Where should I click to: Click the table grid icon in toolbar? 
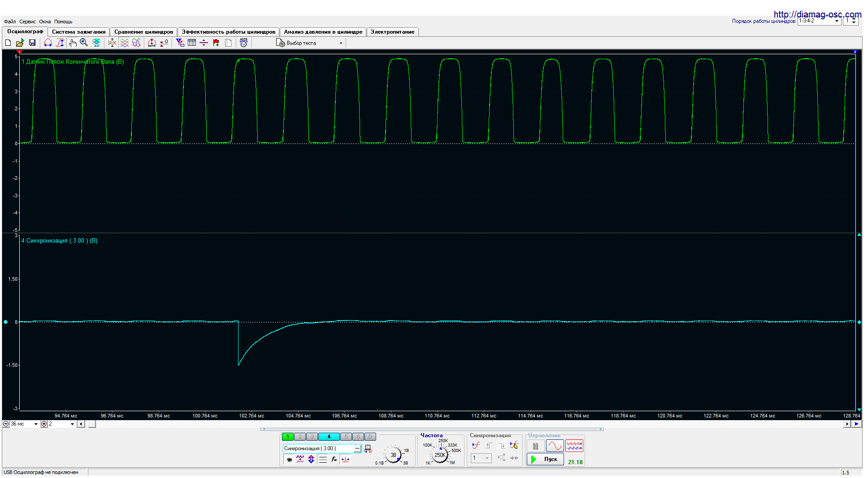192,43
